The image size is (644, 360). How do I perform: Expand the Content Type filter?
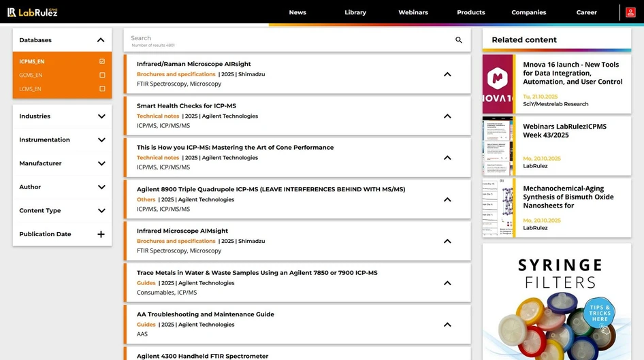pyautogui.click(x=101, y=210)
